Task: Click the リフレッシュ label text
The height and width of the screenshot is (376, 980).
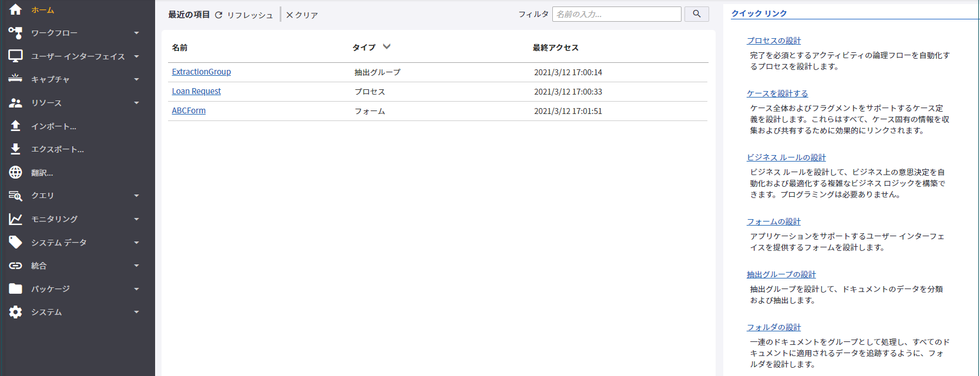Action: pos(250,15)
